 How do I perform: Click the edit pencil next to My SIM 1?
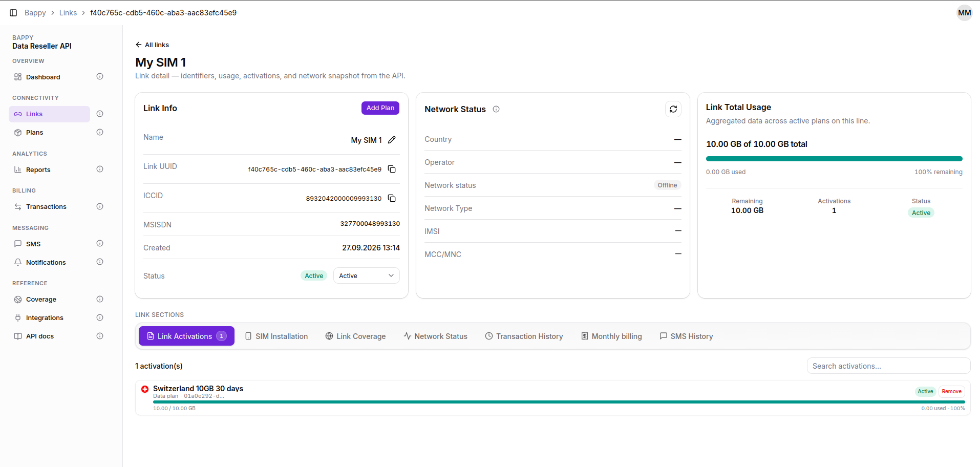(392, 140)
